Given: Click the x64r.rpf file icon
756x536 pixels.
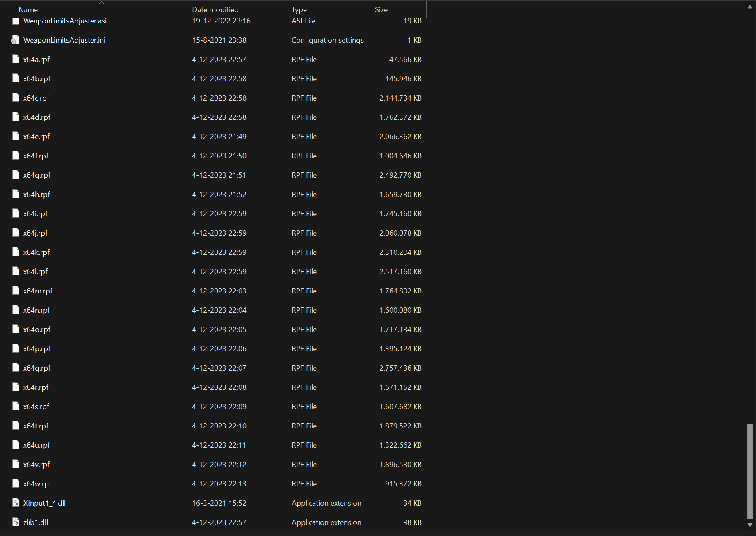Looking at the screenshot, I should click(16, 387).
